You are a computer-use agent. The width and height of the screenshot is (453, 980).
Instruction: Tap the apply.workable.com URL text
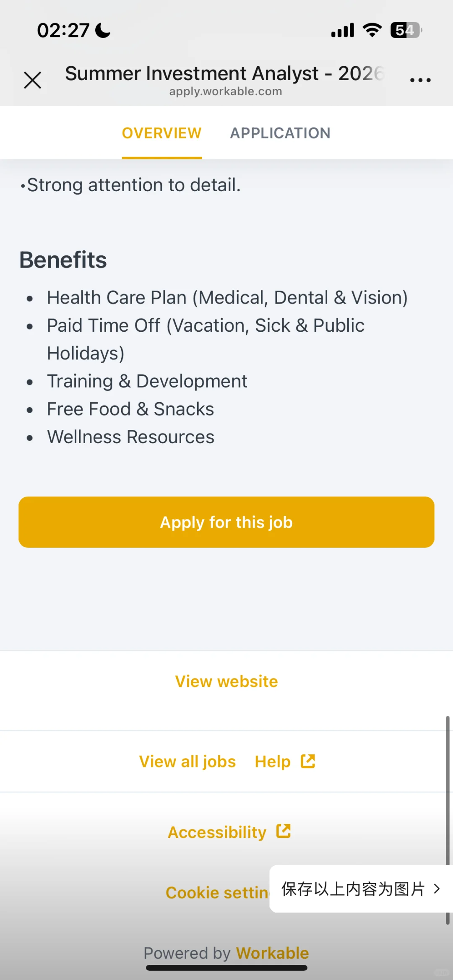226,91
